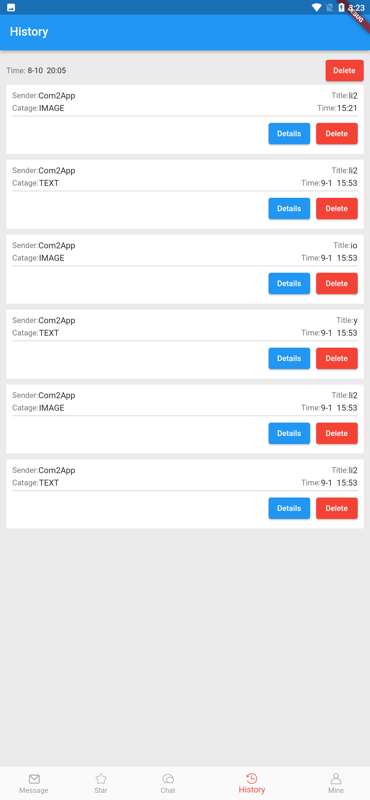Open Details for the first TEXT entry titled li2
370x800 pixels.
289,209
